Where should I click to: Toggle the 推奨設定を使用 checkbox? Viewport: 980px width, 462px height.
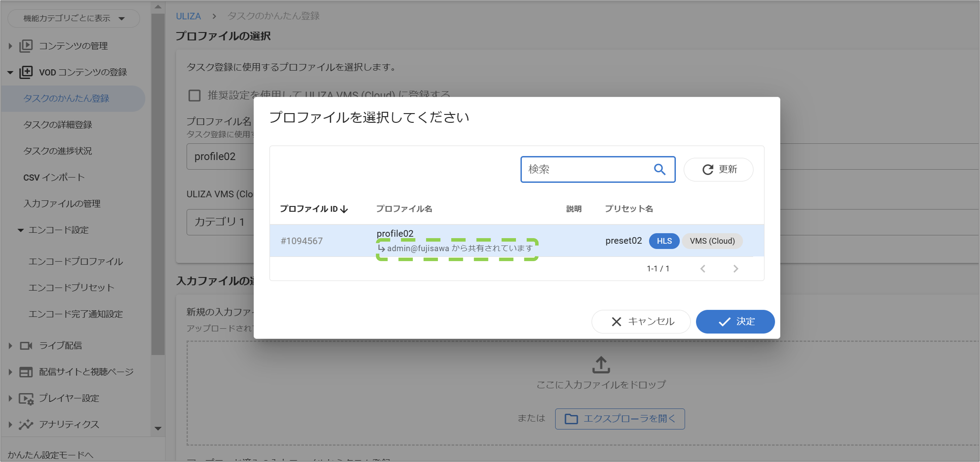(x=194, y=95)
